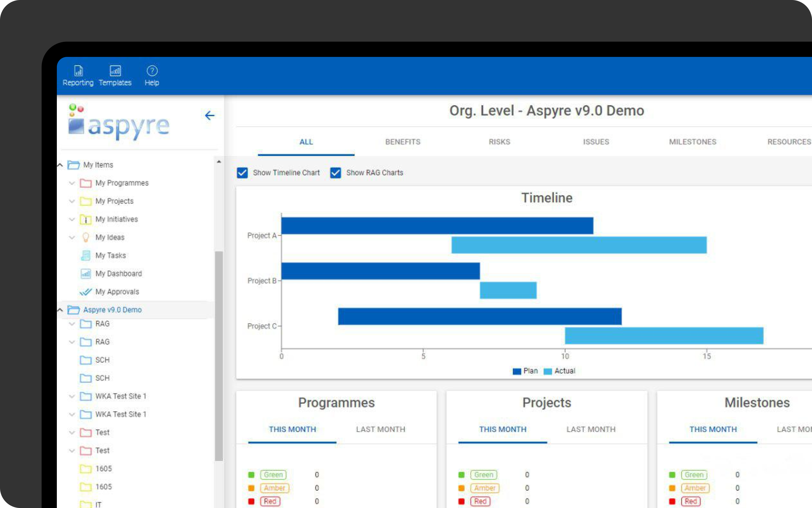This screenshot has height=508, width=812.
Task: Click the Amber badge in Programmes
Action: (275, 488)
